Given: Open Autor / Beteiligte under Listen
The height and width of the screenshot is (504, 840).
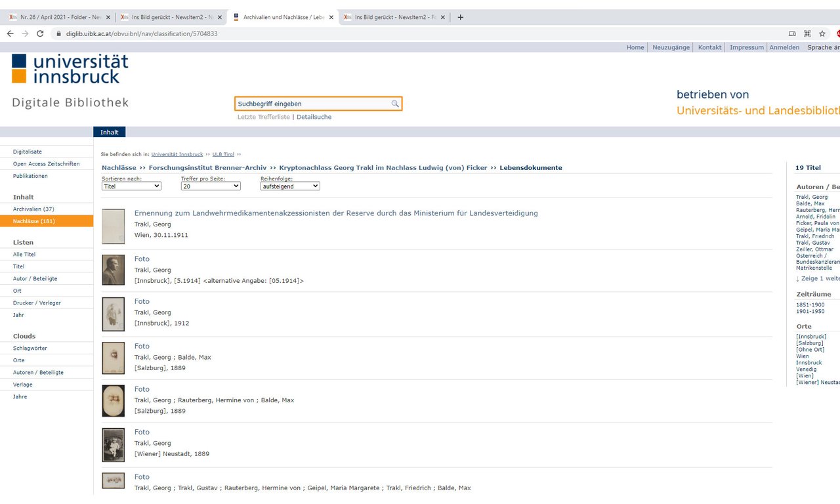Looking at the screenshot, I should [x=35, y=278].
